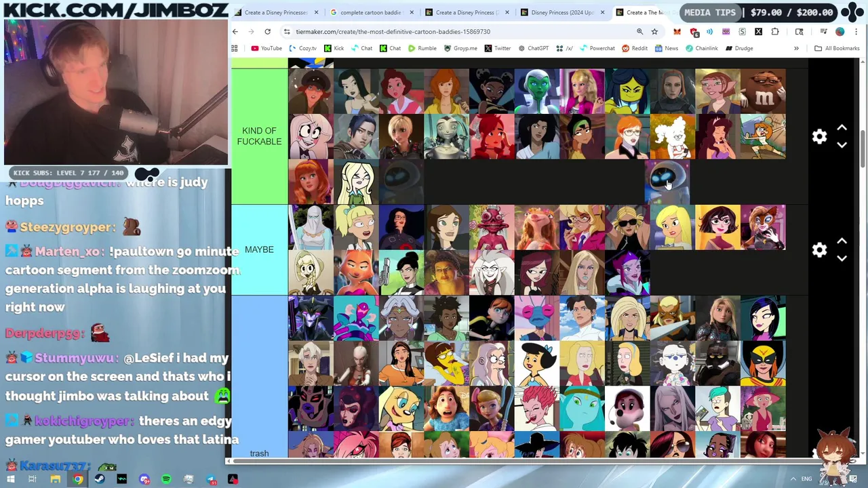Open Spotify from the taskbar
This screenshot has height=488, width=868.
[x=166, y=479]
